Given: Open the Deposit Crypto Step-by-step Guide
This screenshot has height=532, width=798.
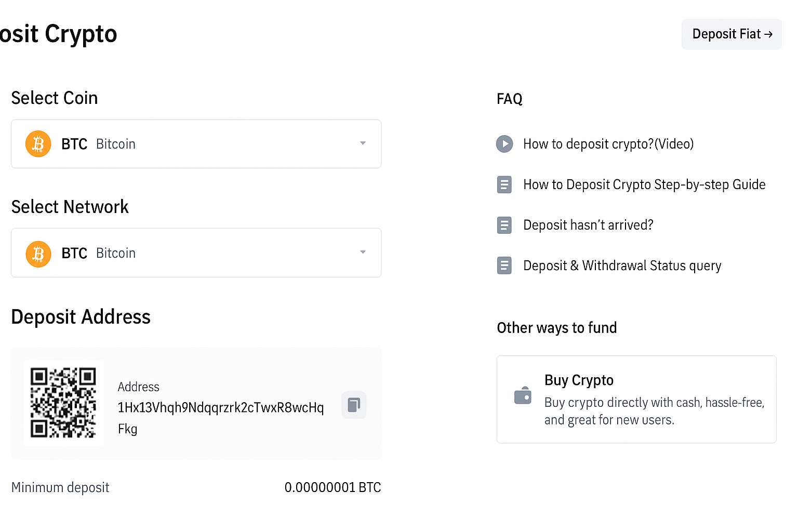Looking at the screenshot, I should 644,184.
